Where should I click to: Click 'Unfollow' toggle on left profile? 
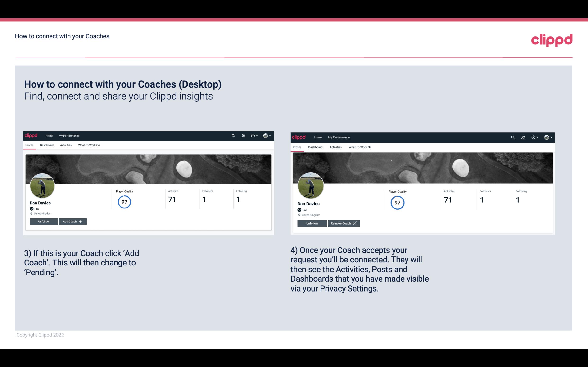tap(44, 221)
